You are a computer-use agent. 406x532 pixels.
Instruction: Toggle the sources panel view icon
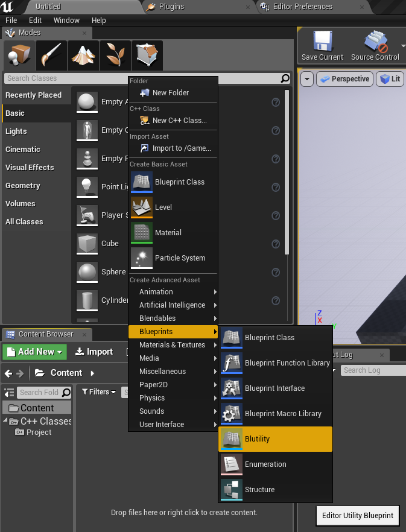(9, 393)
